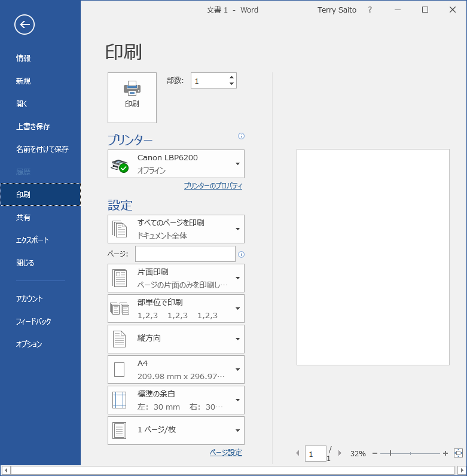Select 共有 in the backstage menu
The width and height of the screenshot is (467, 476).
(40, 217)
